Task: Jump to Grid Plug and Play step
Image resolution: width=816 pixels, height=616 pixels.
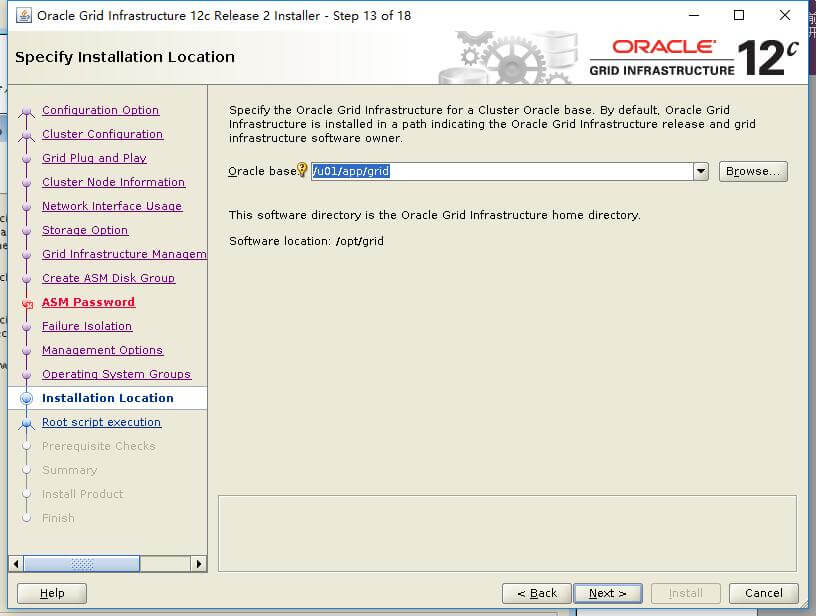Action: click(x=94, y=158)
